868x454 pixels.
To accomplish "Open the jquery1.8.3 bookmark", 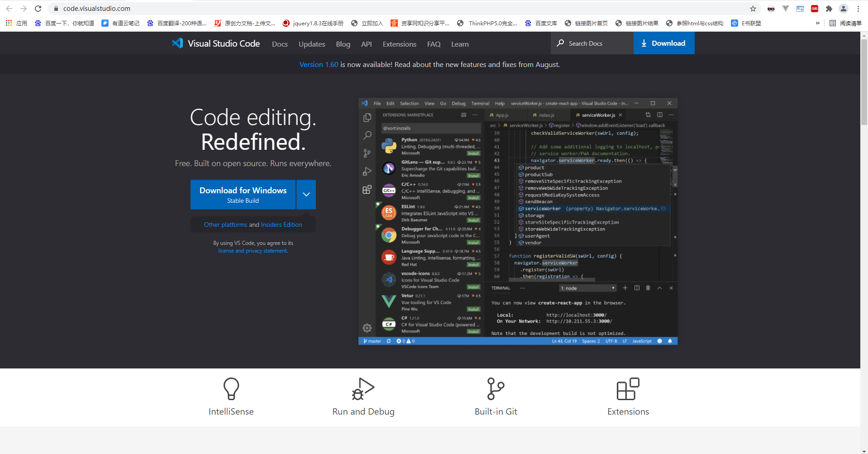I will (313, 23).
